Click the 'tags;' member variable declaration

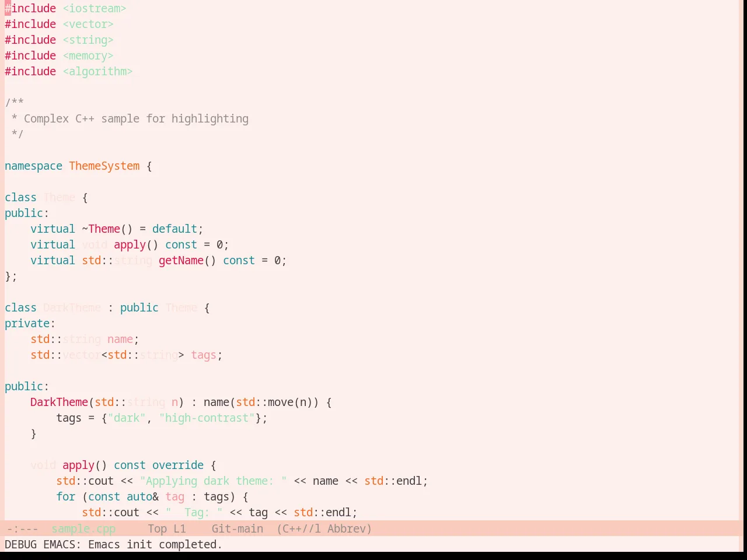coord(207,355)
